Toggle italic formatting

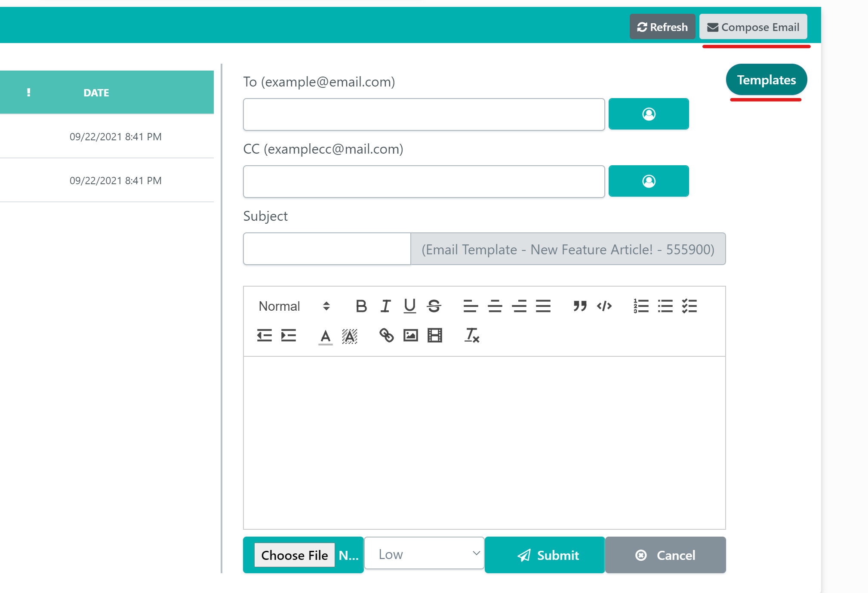pyautogui.click(x=385, y=306)
